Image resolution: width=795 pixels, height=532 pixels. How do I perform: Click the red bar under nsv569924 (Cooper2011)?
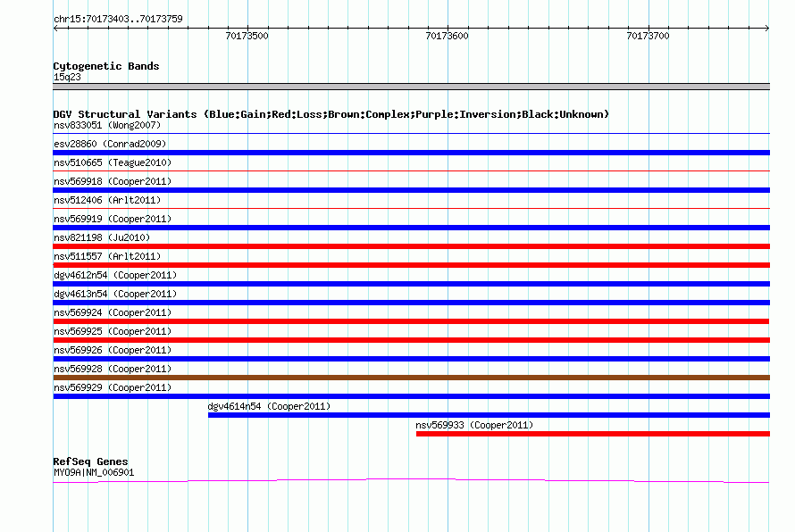[411, 321]
